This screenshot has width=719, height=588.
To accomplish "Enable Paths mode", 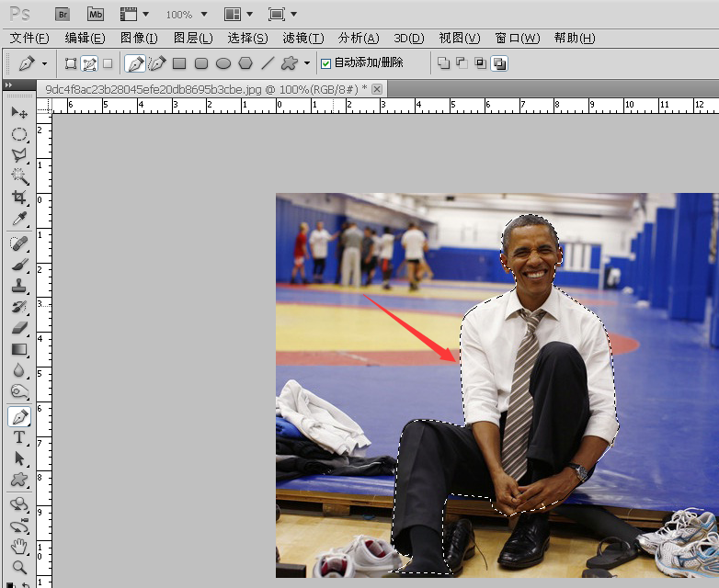I will point(89,63).
